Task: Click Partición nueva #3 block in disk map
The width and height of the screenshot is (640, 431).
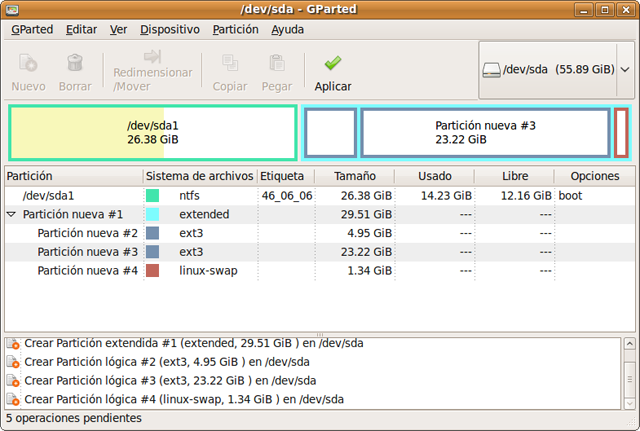Action: (485, 133)
